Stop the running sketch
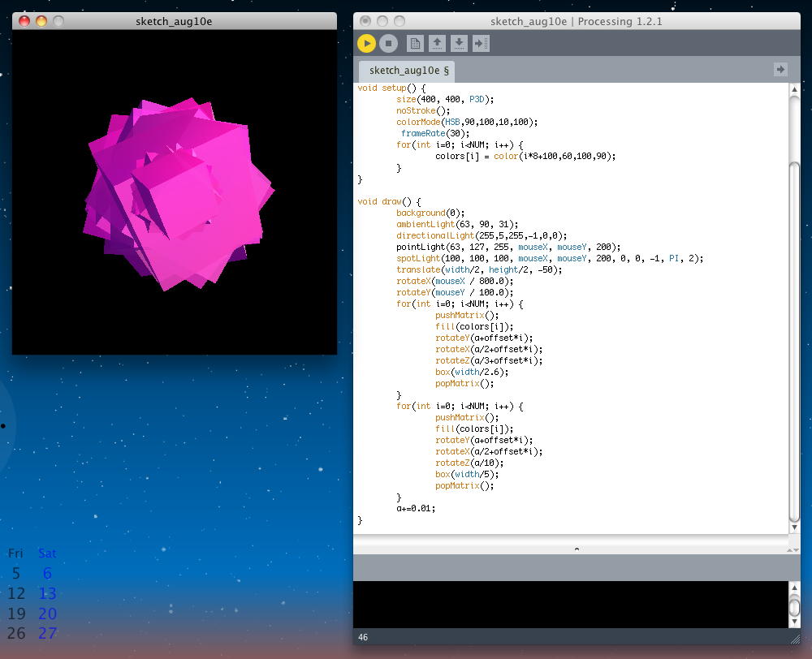The width and height of the screenshot is (812, 659). tap(388, 44)
